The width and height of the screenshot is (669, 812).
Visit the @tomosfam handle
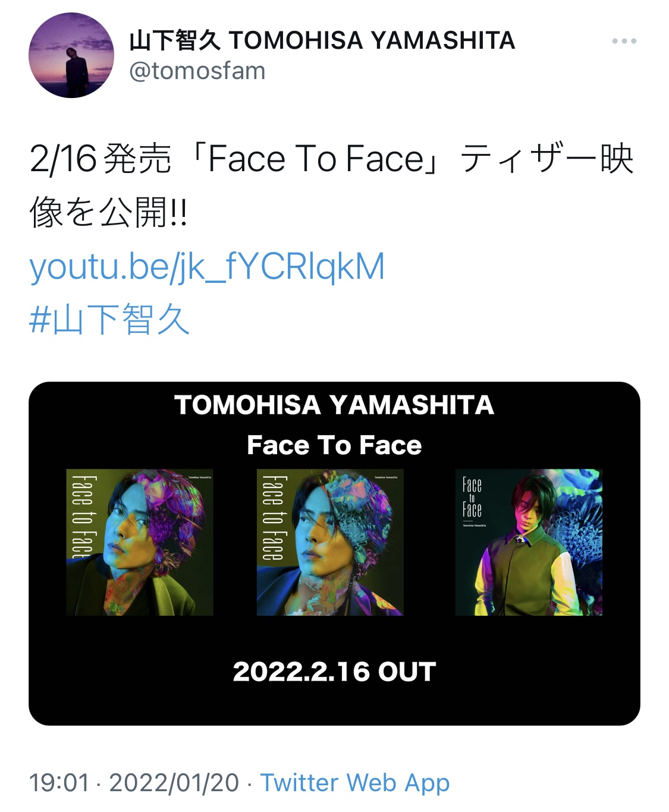pyautogui.click(x=197, y=71)
